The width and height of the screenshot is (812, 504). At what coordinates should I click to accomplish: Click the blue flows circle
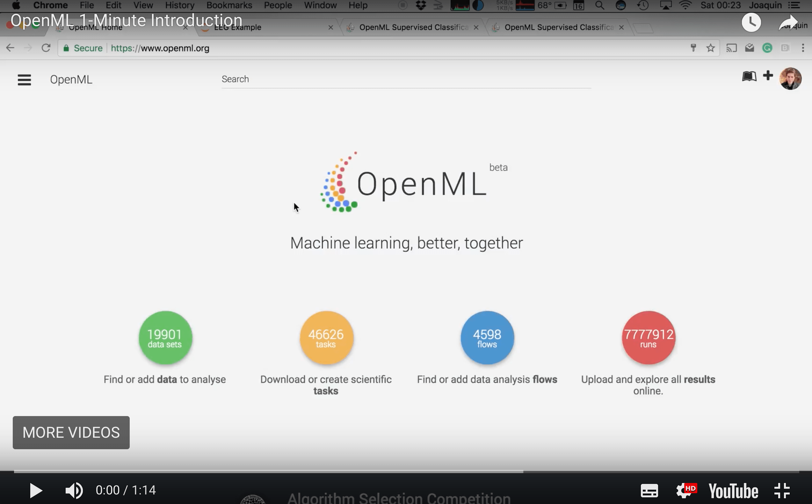pos(487,337)
